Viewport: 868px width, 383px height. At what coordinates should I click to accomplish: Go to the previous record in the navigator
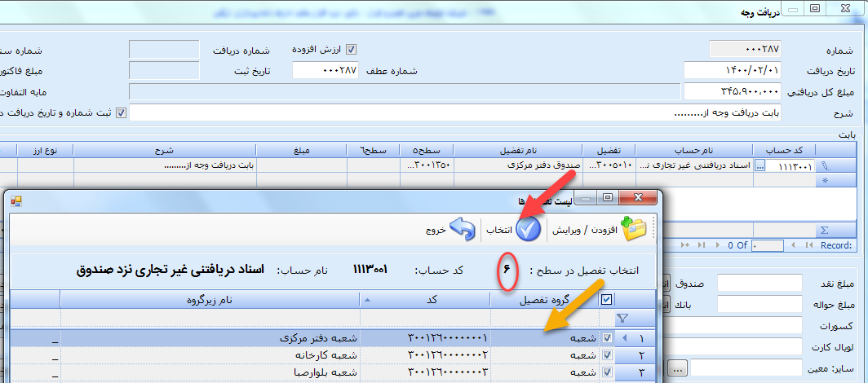point(794,244)
